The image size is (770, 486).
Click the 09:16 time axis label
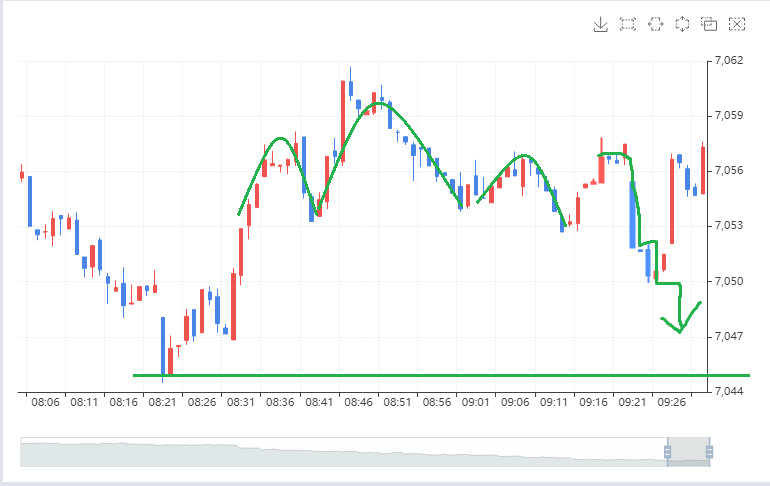pyautogui.click(x=593, y=403)
